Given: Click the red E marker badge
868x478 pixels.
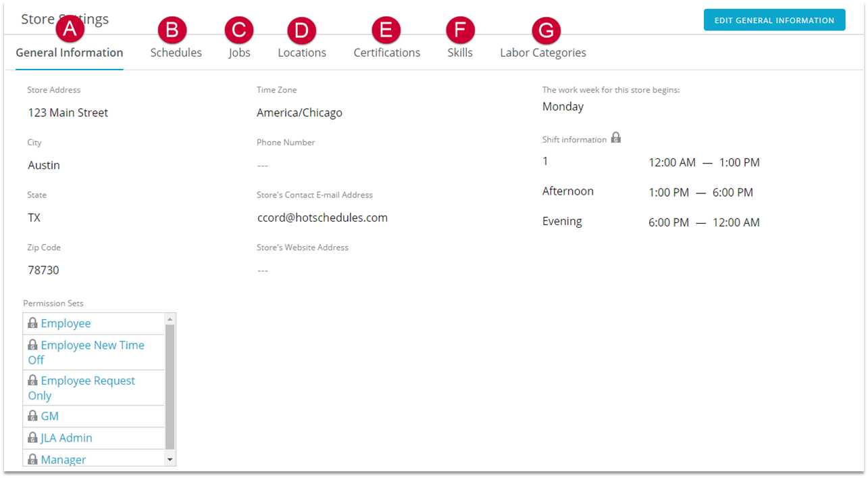Looking at the screenshot, I should pyautogui.click(x=386, y=30).
